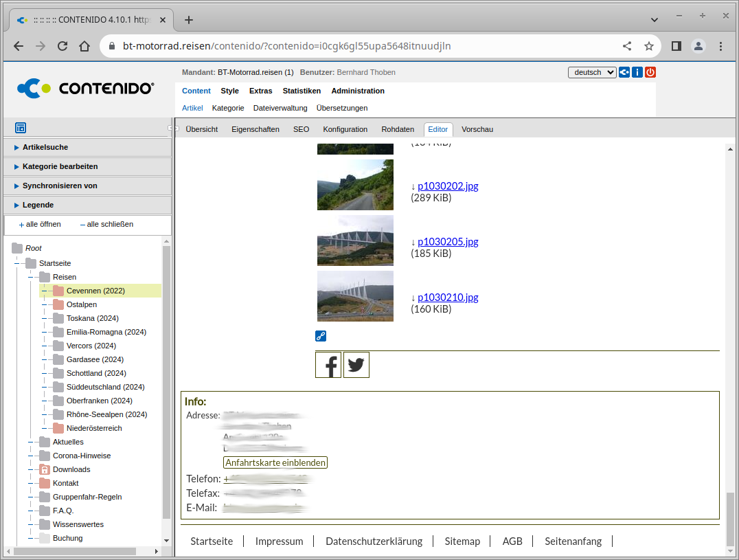Click the Facebook share icon
Viewport: 739px width, 560px height.
(x=328, y=365)
